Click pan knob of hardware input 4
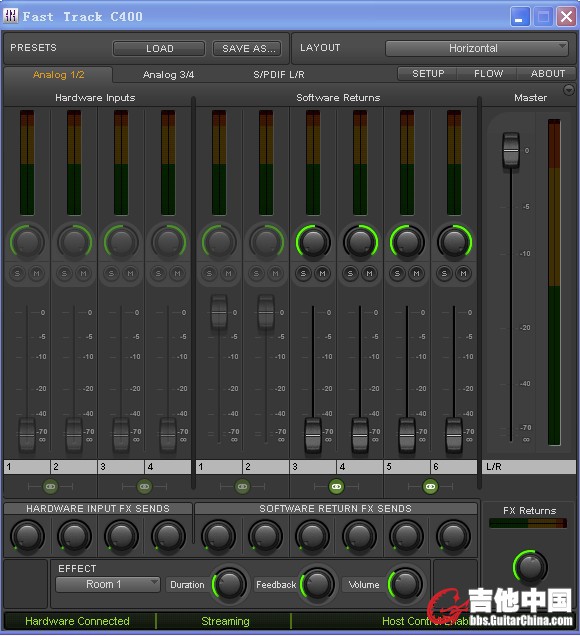 pyautogui.click(x=168, y=242)
